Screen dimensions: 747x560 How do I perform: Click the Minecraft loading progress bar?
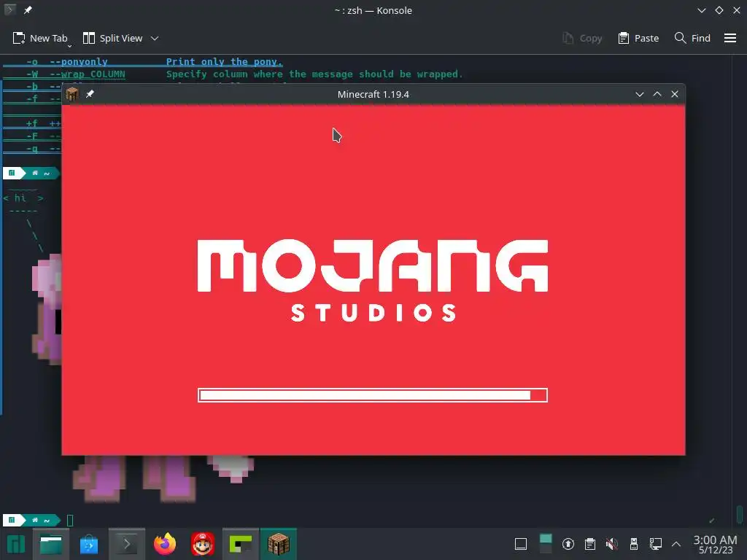pyautogui.click(x=373, y=395)
